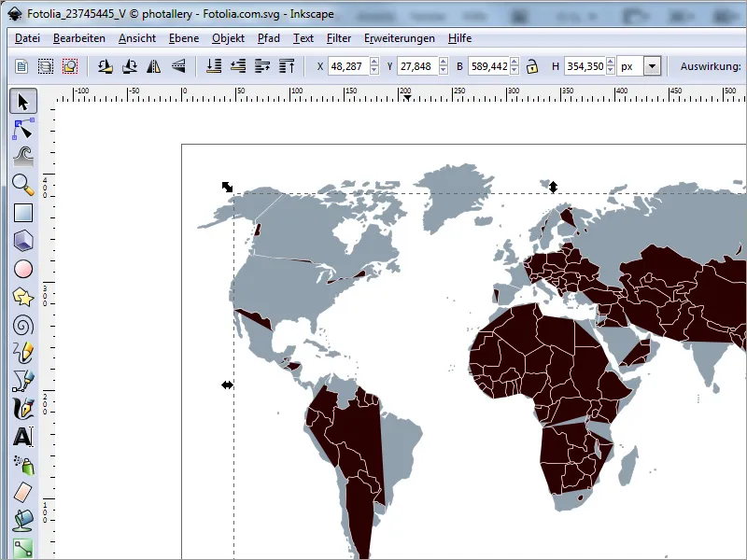This screenshot has width=747, height=560.
Task: Open the Erweiterungen menu
Action: tap(400, 38)
